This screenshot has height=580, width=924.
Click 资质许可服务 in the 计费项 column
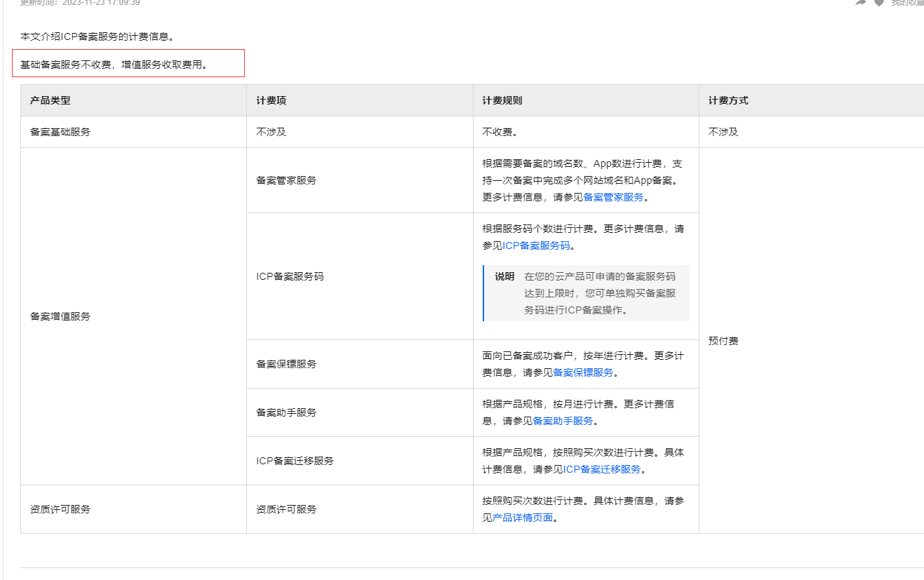coord(360,509)
